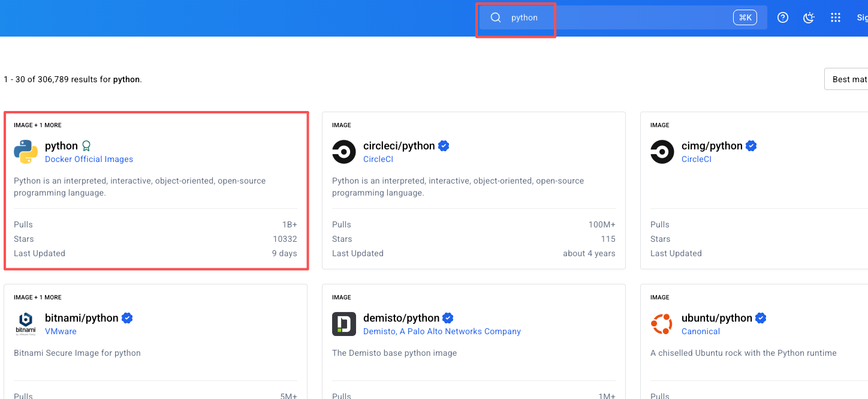Click the about 4 years value

click(x=589, y=253)
